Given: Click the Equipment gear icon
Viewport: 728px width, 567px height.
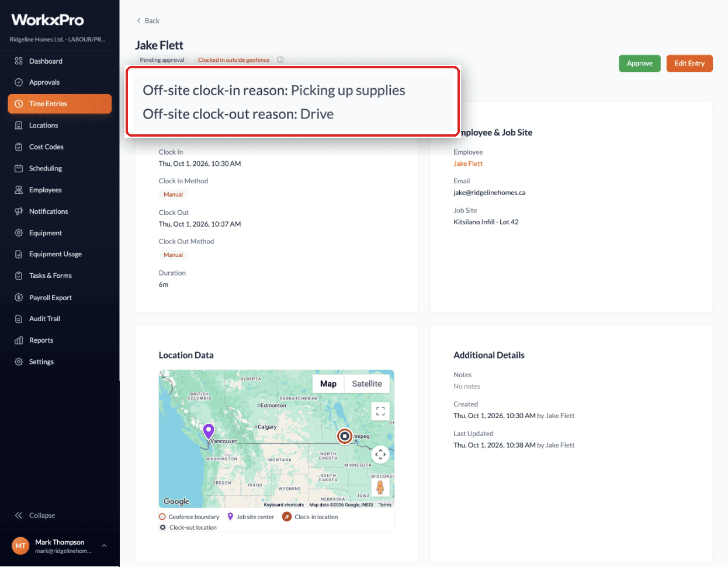Looking at the screenshot, I should 19,233.
